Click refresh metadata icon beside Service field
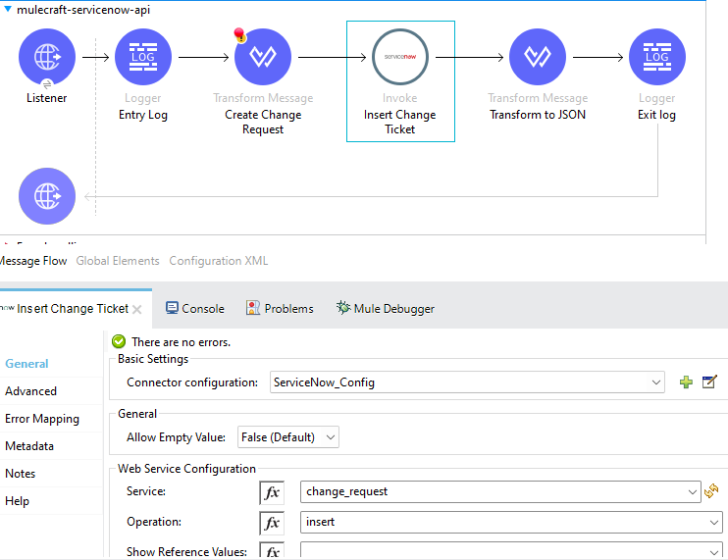The width and height of the screenshot is (728, 560). click(x=711, y=492)
